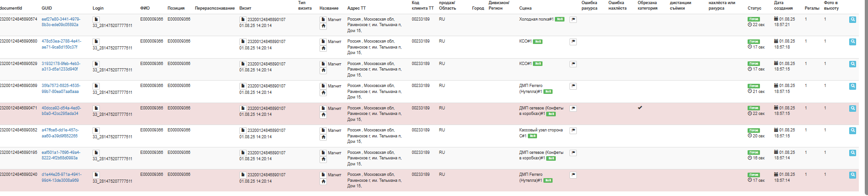
Task: Click document icon left of Магнит in third row
Action: (323, 64)
